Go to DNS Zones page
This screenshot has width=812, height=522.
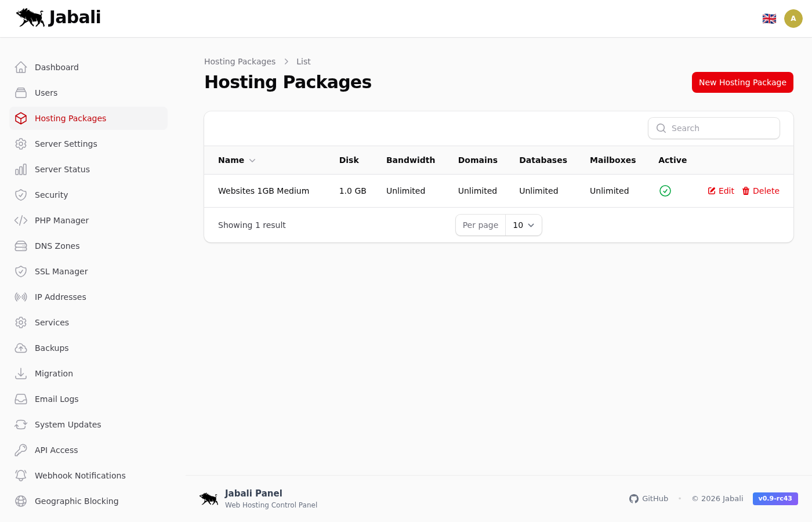(x=57, y=246)
